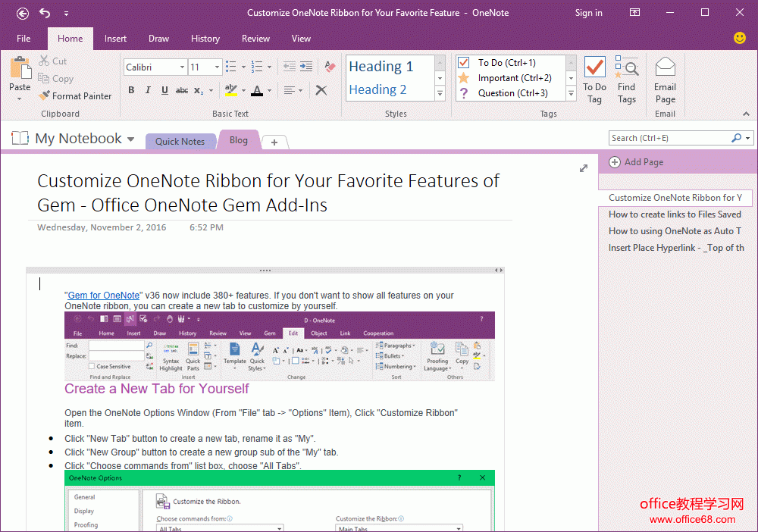
Task: Switch to the Review tab
Action: 255,39
